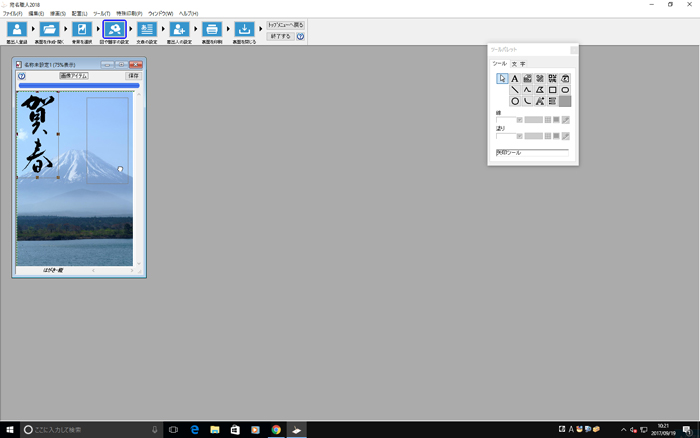Click the 画像アイテム button
Viewport: 700px width, 438px height.
73,75
